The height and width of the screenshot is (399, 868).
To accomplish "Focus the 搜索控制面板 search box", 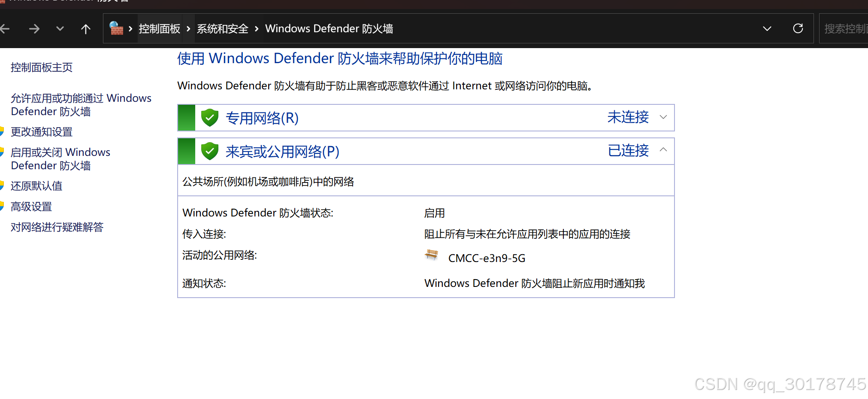I will pos(844,28).
